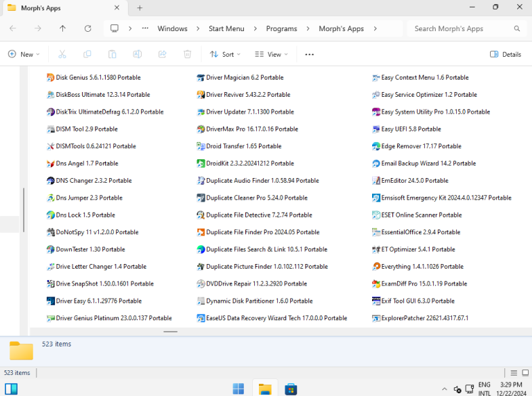Select the Edge Remover 17.17 Portable icon
This screenshot has width=532, height=396.
pyautogui.click(x=376, y=146)
